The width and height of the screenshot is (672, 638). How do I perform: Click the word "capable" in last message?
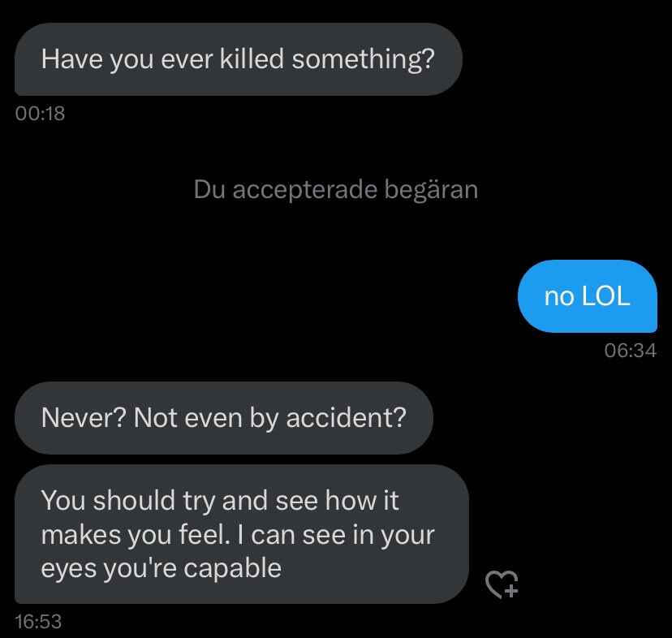coord(233,568)
